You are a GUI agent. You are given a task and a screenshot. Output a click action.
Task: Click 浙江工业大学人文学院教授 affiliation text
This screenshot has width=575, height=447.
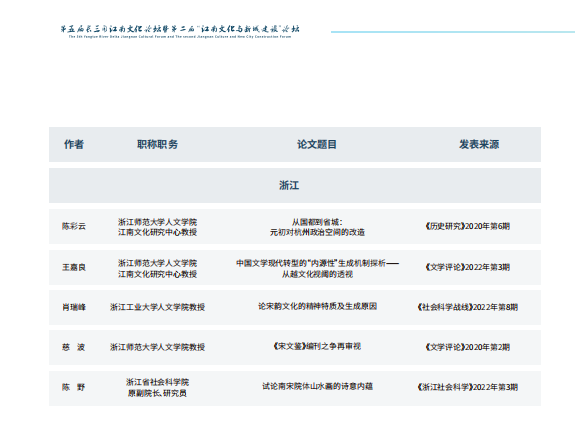(x=157, y=307)
